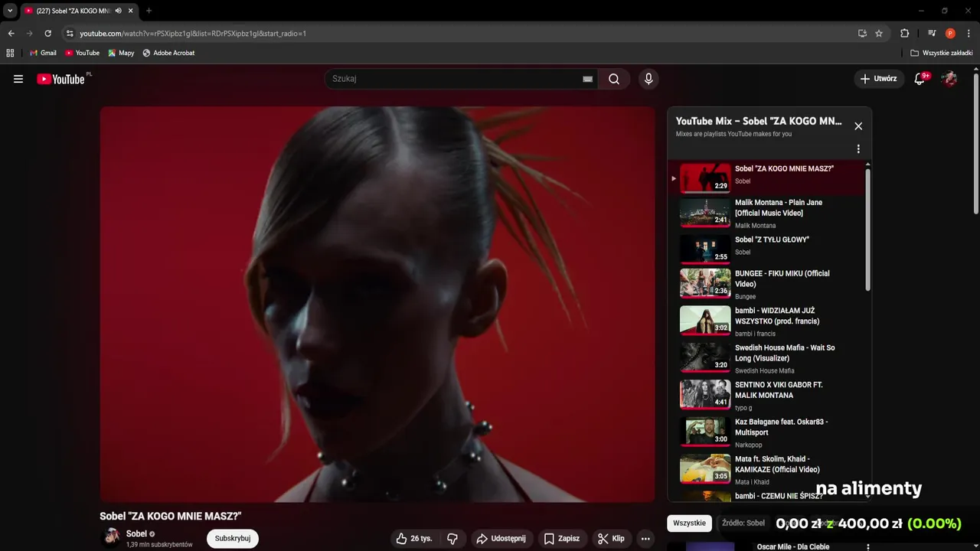Open Chrome media controls icon
Screen dimensions: 980x551
(932, 34)
